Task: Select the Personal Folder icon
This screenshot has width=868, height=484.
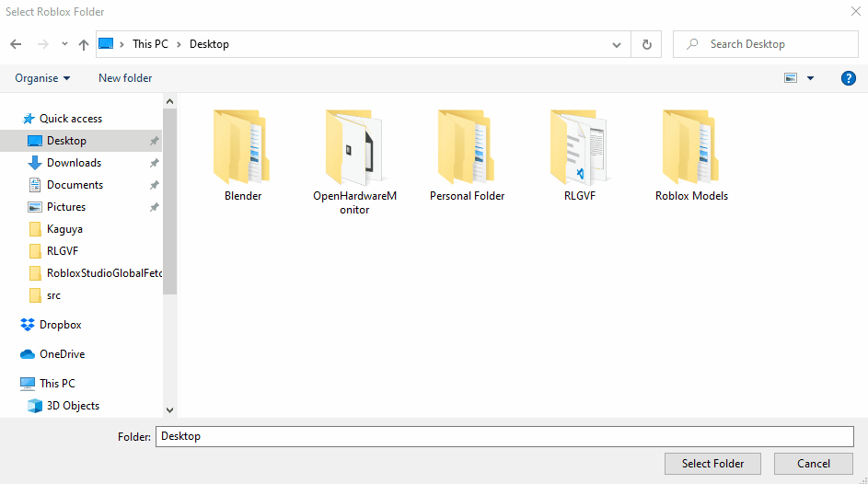Action: (467, 147)
